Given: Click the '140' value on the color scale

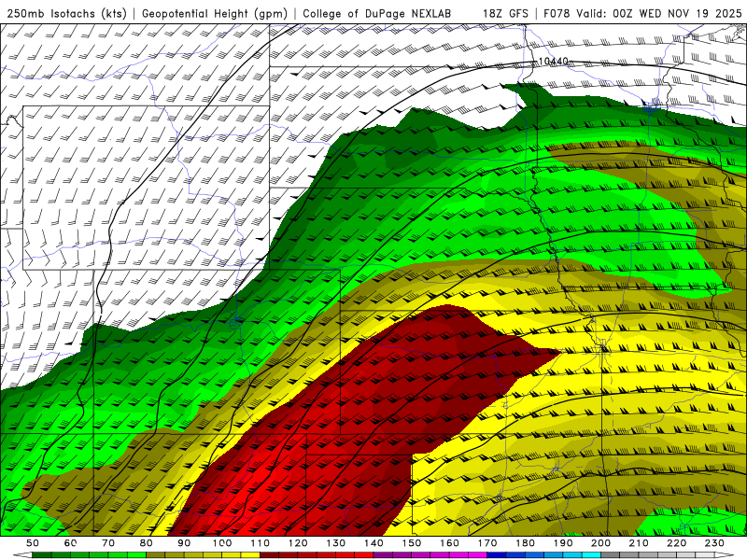Looking at the screenshot, I should [374, 543].
